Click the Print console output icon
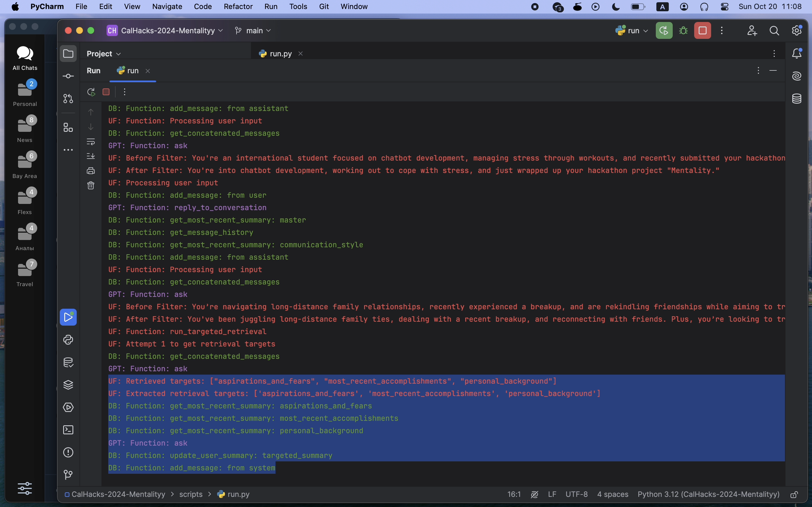Image resolution: width=812 pixels, height=507 pixels. point(91,171)
